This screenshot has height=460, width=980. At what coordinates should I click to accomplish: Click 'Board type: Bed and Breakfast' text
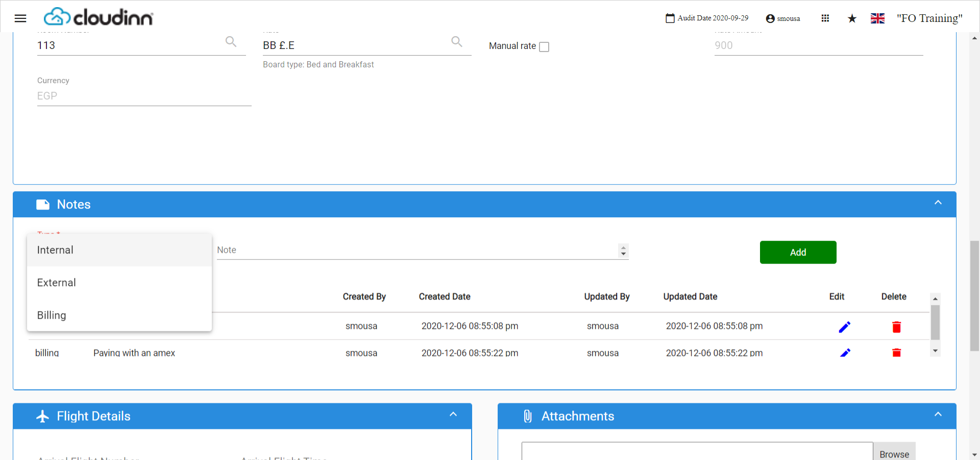[318, 65]
